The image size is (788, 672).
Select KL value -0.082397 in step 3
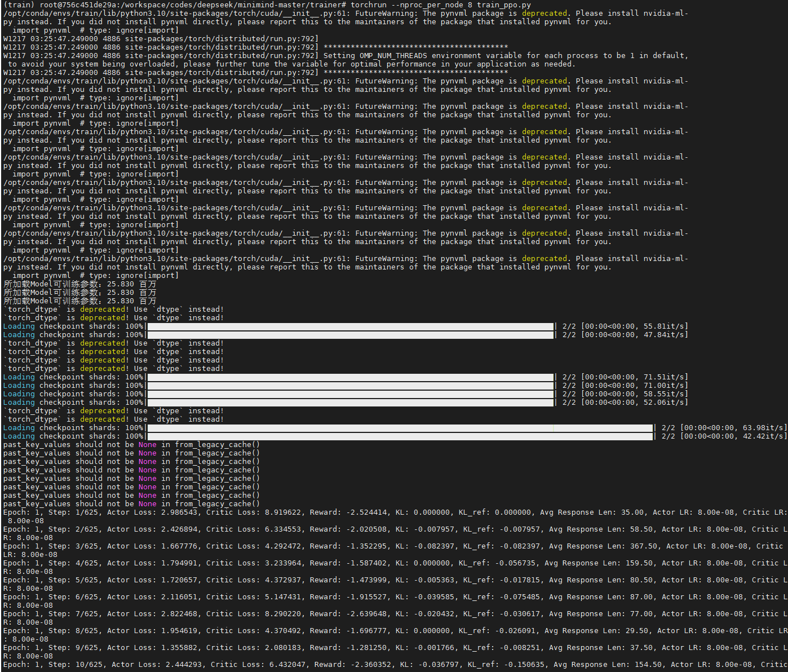[x=434, y=546]
